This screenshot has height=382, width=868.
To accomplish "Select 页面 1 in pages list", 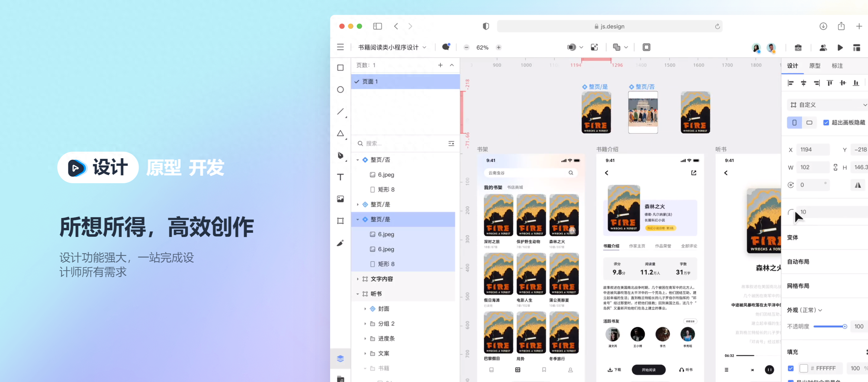I will point(406,81).
